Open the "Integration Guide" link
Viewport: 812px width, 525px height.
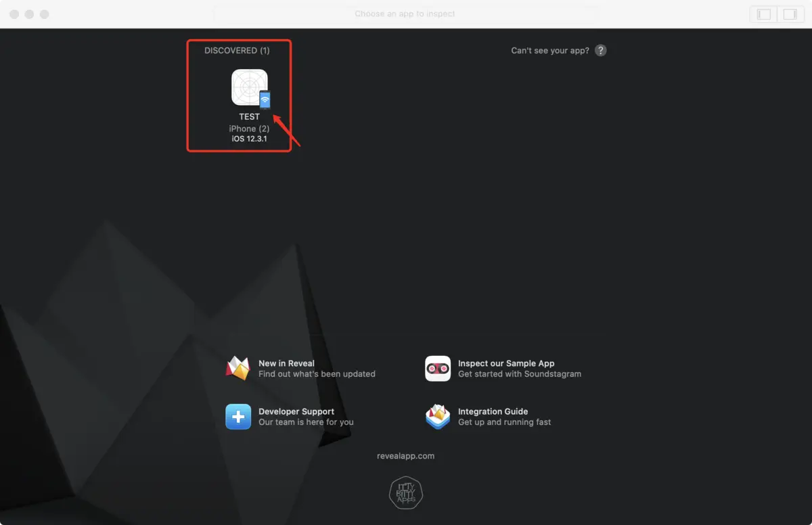coord(493,411)
